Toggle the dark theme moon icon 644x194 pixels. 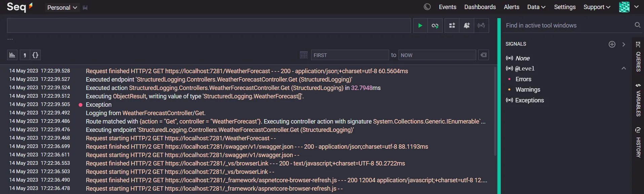tap(427, 7)
